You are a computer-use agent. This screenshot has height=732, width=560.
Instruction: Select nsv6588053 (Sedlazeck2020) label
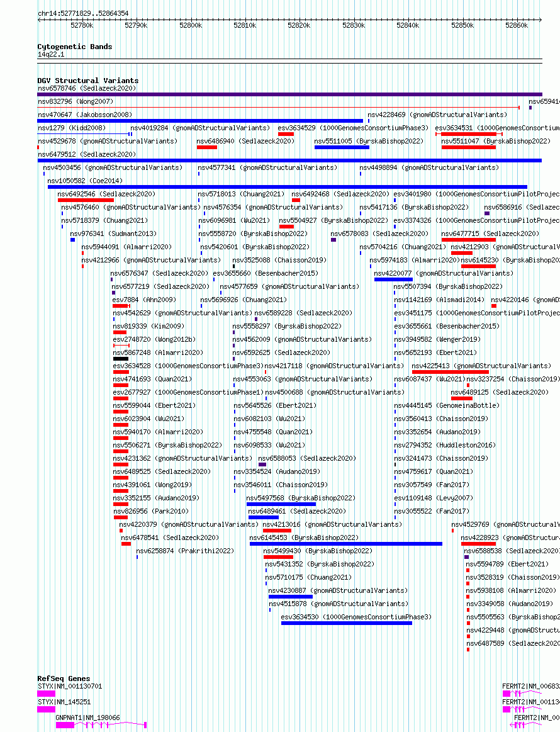307,458
